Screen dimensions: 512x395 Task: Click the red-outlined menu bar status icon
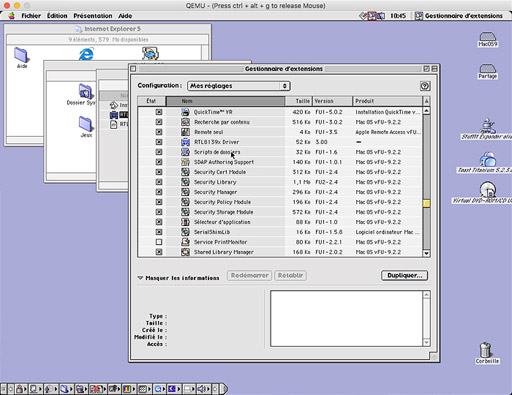372,16
